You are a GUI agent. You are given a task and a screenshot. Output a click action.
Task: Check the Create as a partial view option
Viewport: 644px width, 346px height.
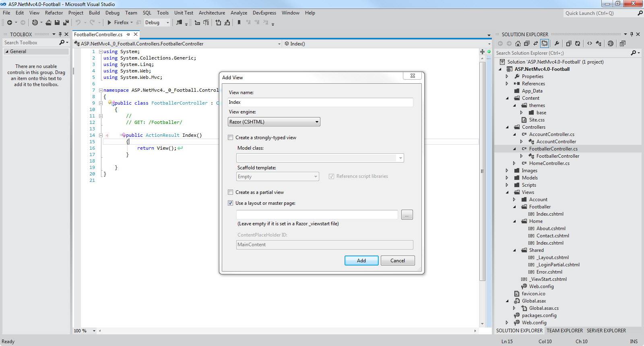point(231,192)
